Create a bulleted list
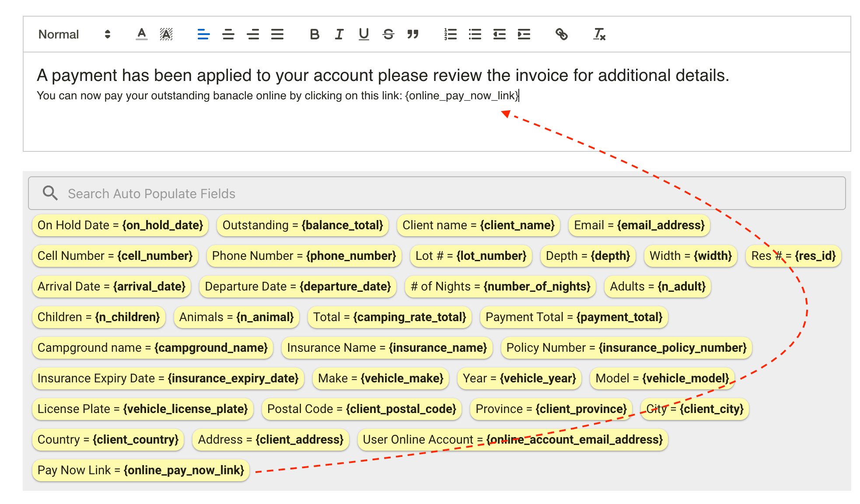 pos(475,34)
